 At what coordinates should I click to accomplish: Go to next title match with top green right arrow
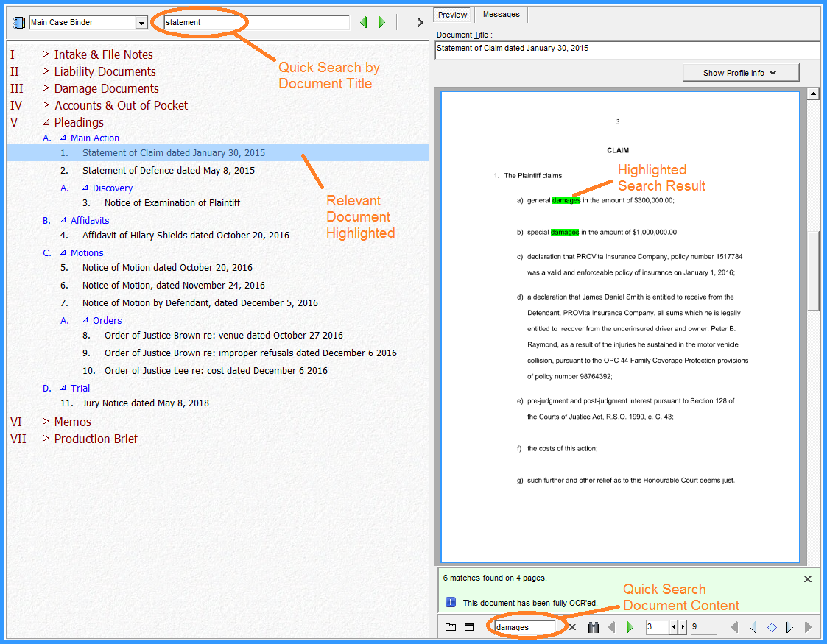[x=381, y=22]
